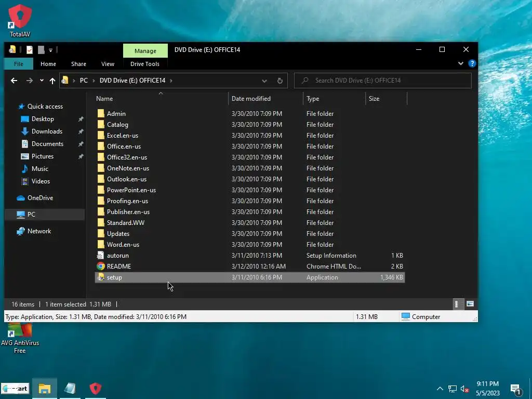Image resolution: width=532 pixels, height=399 pixels.
Task: Go forward with the Forward arrow
Action: coord(30,81)
